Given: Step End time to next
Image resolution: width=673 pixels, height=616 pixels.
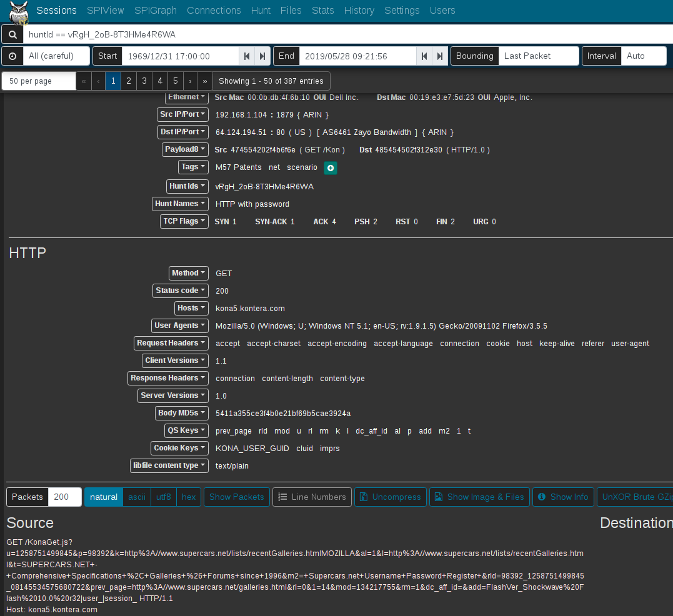Looking at the screenshot, I should pyautogui.click(x=441, y=56).
